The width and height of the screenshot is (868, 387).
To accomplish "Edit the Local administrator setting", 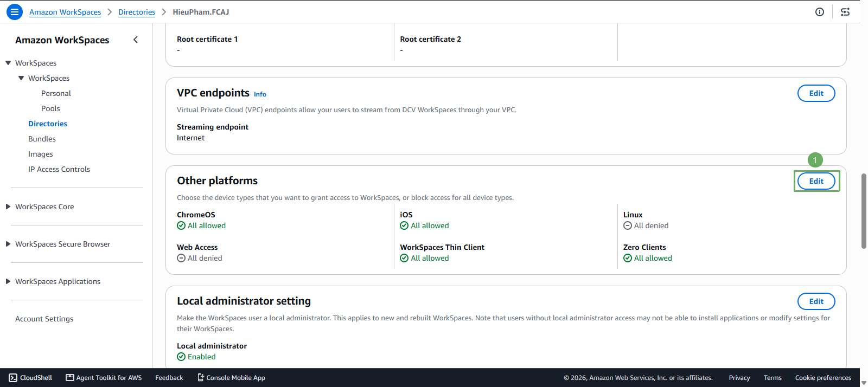I will pyautogui.click(x=816, y=301).
